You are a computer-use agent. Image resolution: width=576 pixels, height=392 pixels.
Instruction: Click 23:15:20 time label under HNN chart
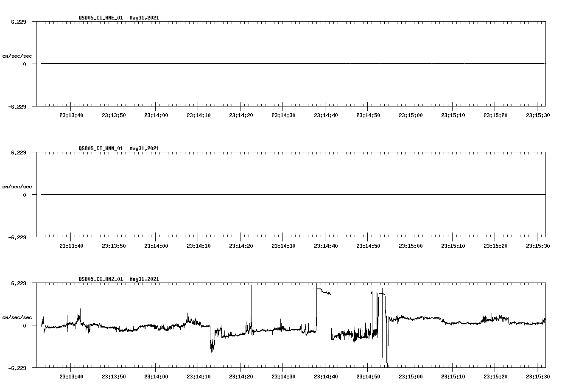pyautogui.click(x=495, y=246)
